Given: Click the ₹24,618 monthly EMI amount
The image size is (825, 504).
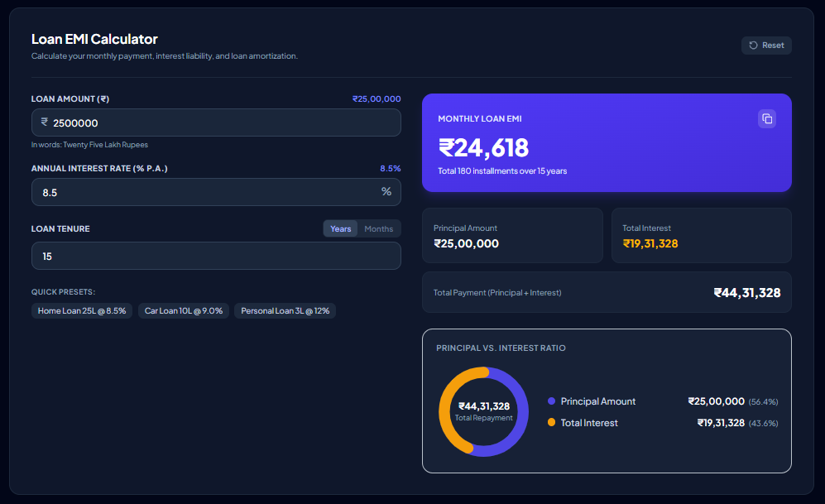Looking at the screenshot, I should pos(483,148).
